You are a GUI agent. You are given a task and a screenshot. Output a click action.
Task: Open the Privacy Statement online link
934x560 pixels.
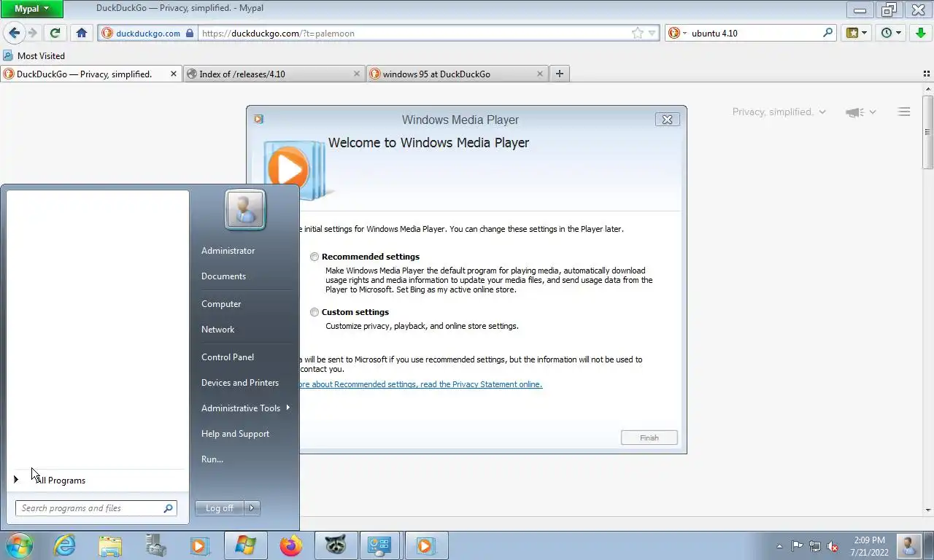pos(420,384)
